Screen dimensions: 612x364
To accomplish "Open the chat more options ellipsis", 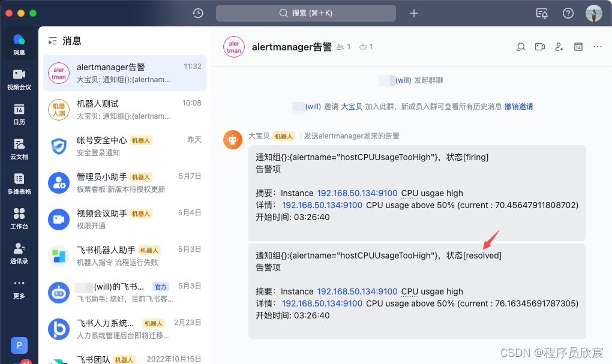I will (597, 47).
